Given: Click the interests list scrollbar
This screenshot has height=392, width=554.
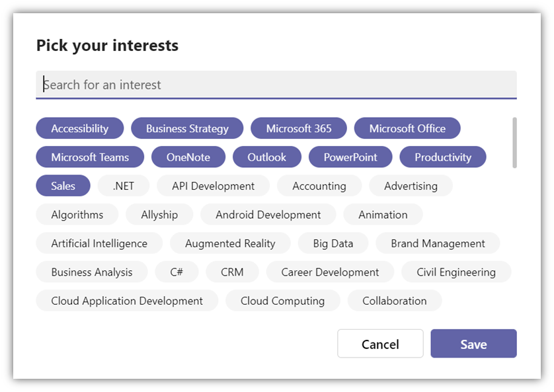Looking at the screenshot, I should pos(514,143).
